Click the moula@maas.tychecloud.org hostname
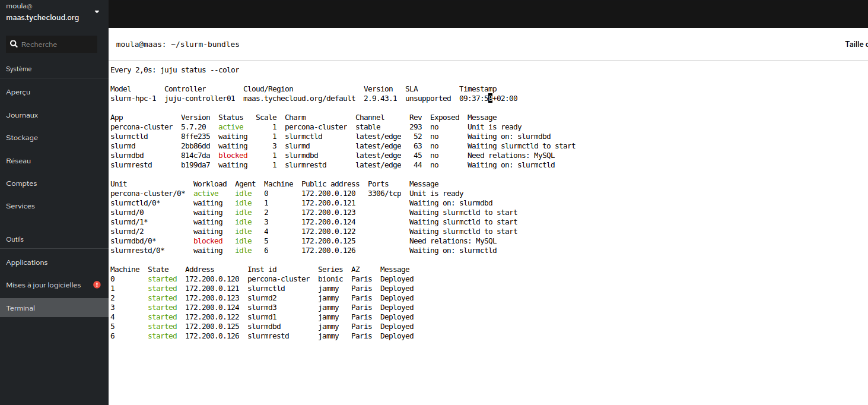 pyautogui.click(x=42, y=18)
